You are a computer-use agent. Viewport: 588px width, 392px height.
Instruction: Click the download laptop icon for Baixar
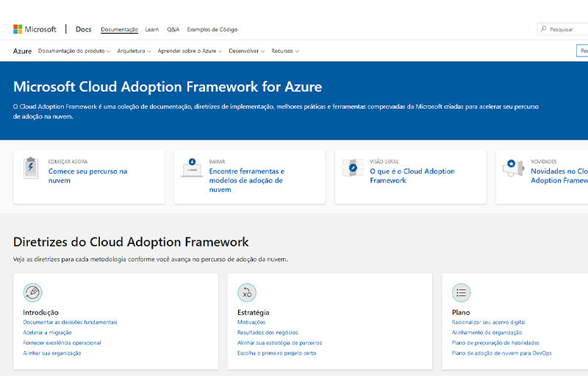pyautogui.click(x=192, y=168)
